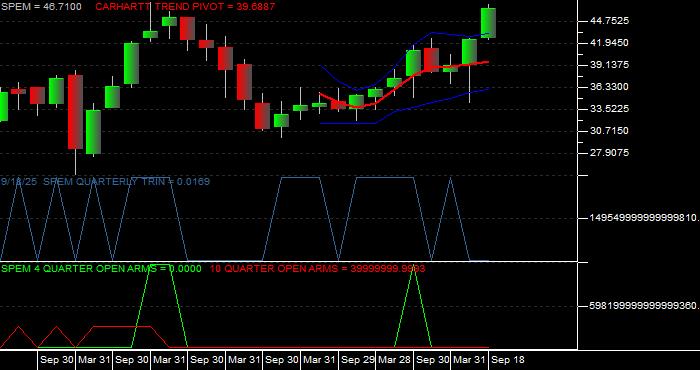Image resolution: width=700 pixels, height=370 pixels.
Task: Click the 18 Quarter Open Arms red label
Action: (317, 268)
